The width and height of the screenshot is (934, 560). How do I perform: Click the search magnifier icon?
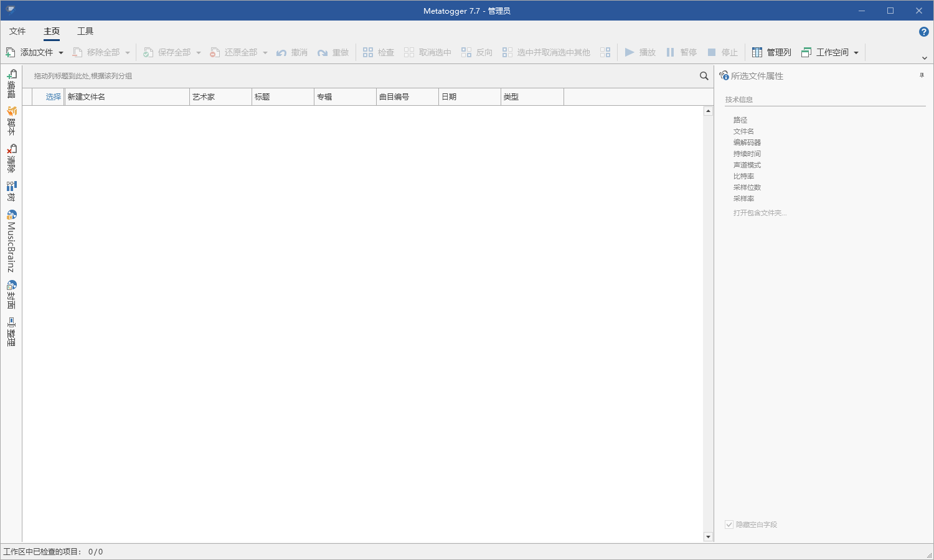(704, 76)
